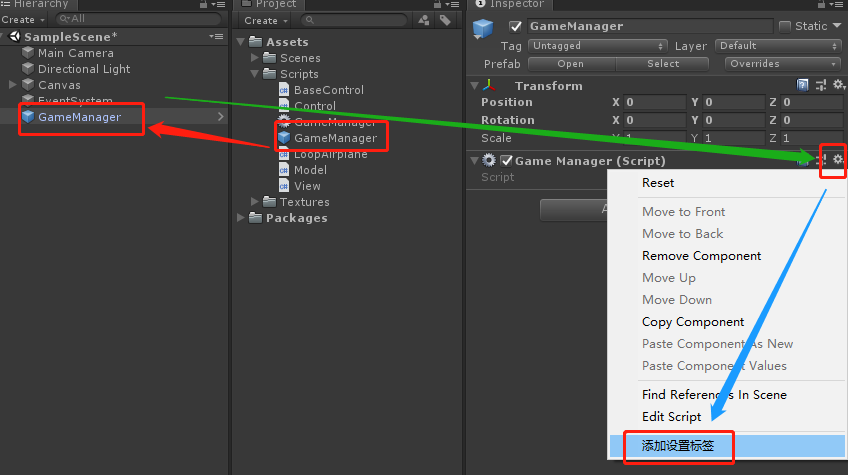This screenshot has width=848, height=475.
Task: Toggle the Static checkbox
Action: (x=785, y=26)
